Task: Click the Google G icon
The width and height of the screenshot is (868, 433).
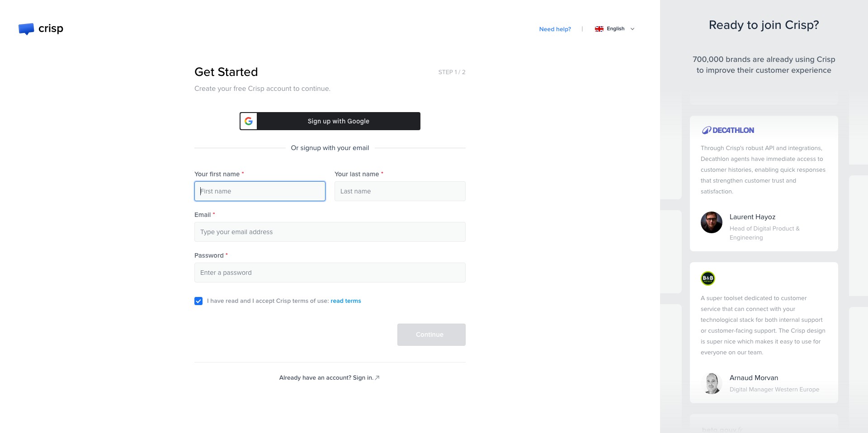Action: click(x=249, y=121)
